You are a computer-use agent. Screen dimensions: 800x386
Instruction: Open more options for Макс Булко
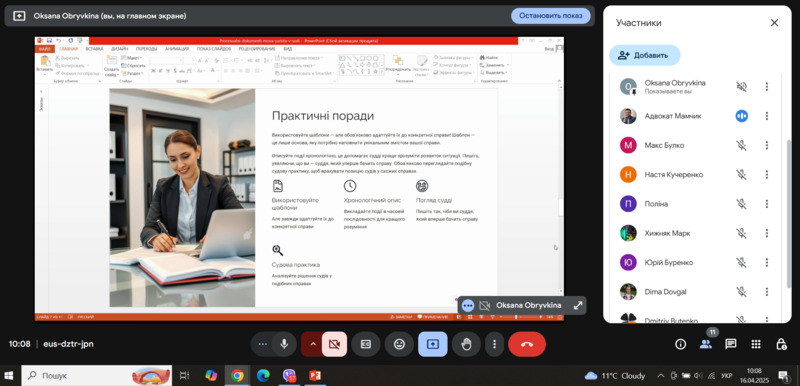(766, 145)
